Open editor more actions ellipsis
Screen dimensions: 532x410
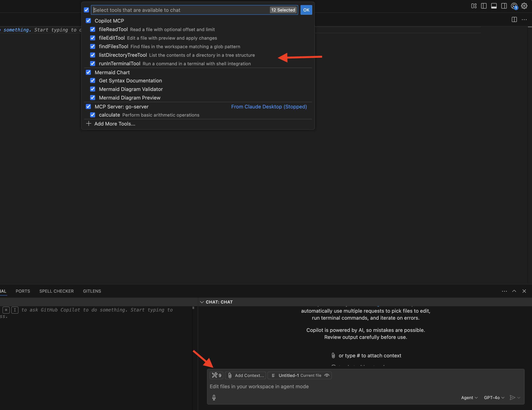coord(524,19)
